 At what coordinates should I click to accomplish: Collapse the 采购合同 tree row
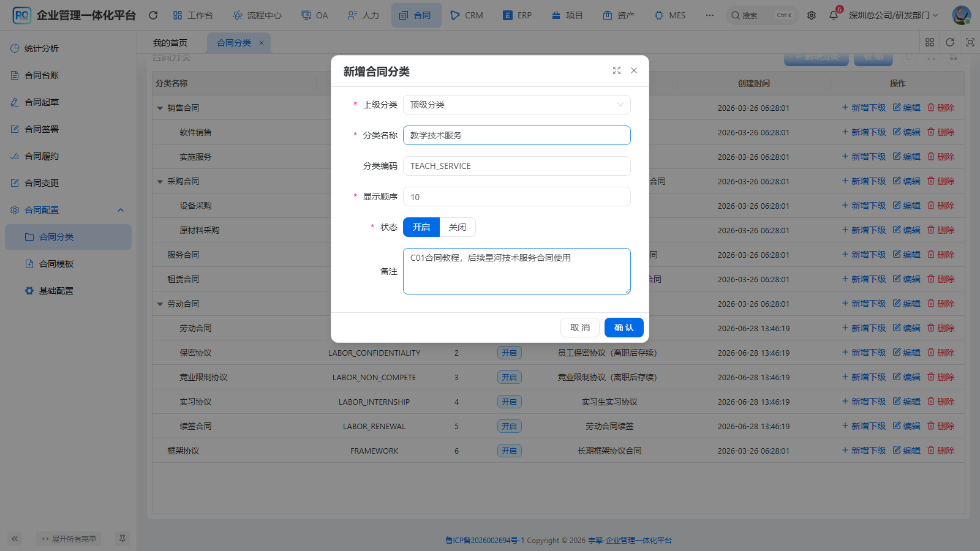160,182
